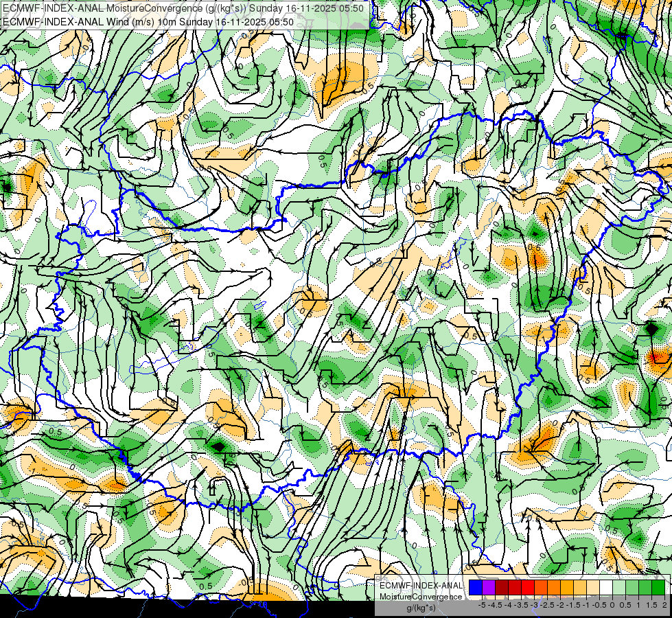Click the legend unit g/(kg*s)
672x618 pixels.
click(x=421, y=608)
